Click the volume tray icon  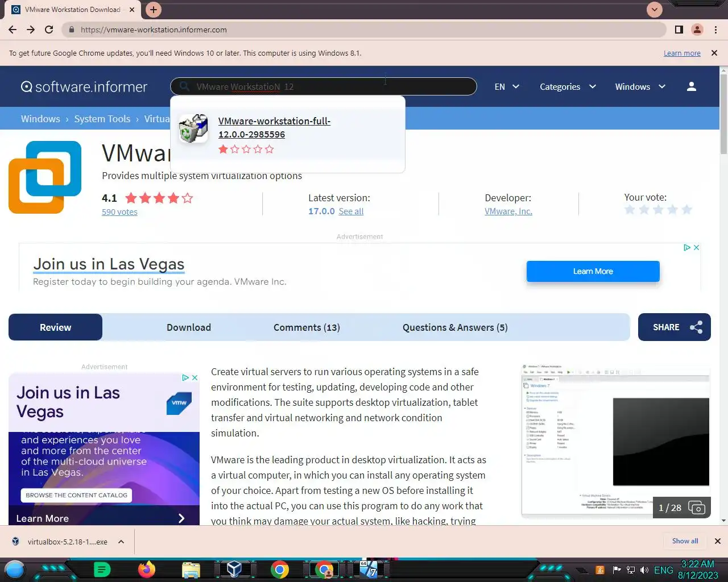644,570
